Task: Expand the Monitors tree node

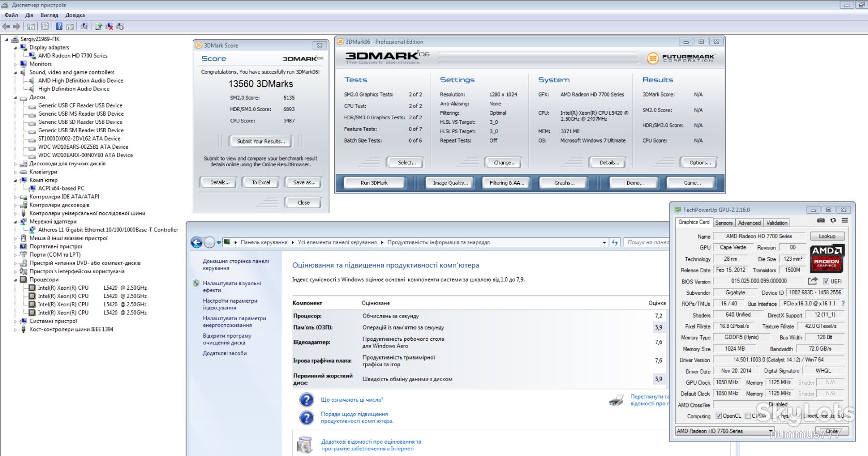Action: (x=16, y=64)
